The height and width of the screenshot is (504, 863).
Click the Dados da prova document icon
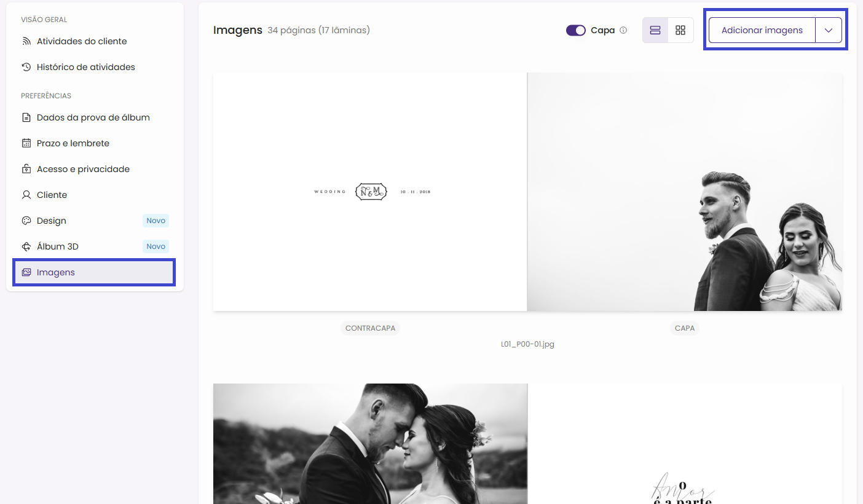26,117
